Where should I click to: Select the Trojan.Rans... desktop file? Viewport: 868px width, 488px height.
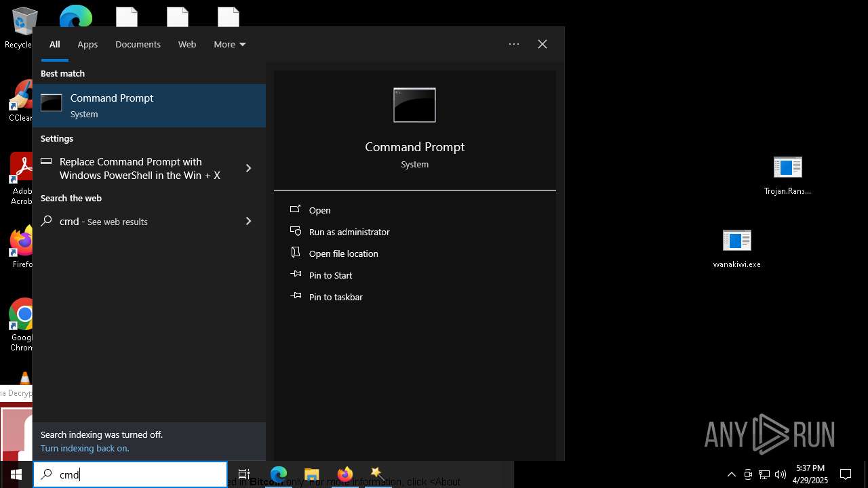pyautogui.click(x=787, y=176)
